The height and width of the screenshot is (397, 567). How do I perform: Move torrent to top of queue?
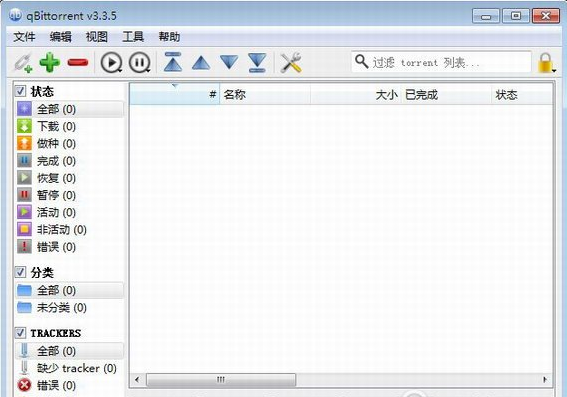(x=173, y=62)
